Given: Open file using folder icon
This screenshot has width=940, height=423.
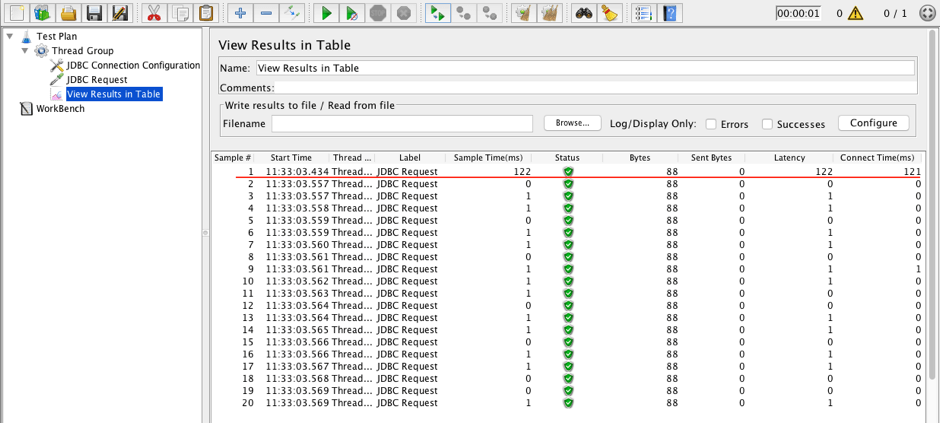Looking at the screenshot, I should 68,13.
